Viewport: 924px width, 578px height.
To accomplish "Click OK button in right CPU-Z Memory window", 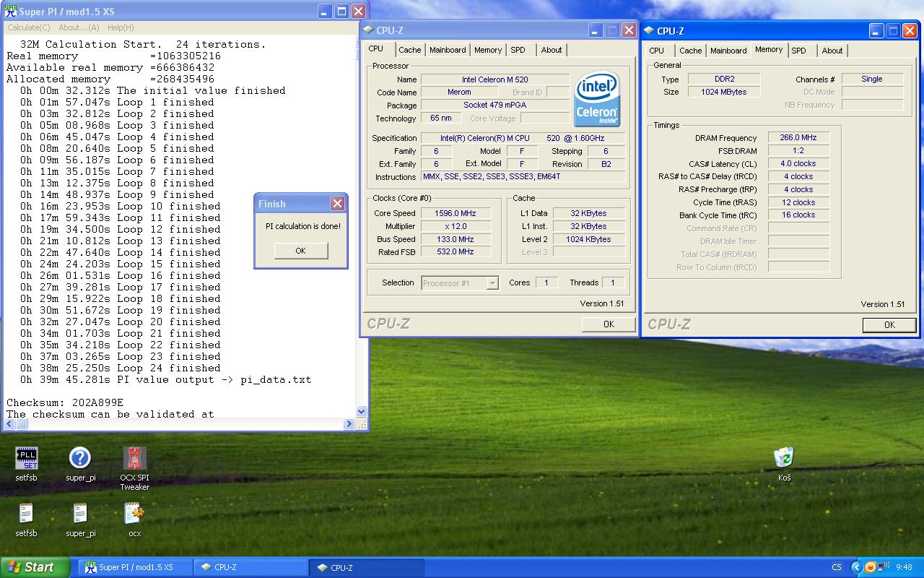I will tap(889, 325).
